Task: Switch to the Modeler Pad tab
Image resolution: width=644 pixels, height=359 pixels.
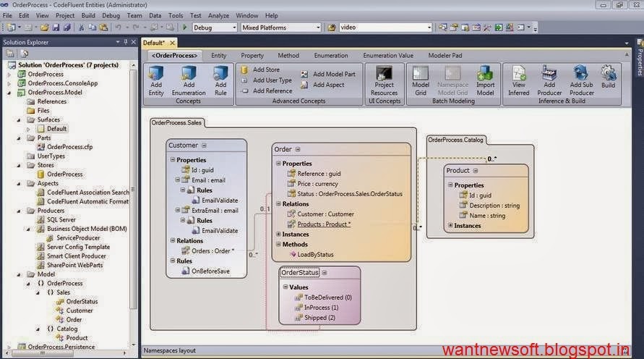Action: pos(445,56)
